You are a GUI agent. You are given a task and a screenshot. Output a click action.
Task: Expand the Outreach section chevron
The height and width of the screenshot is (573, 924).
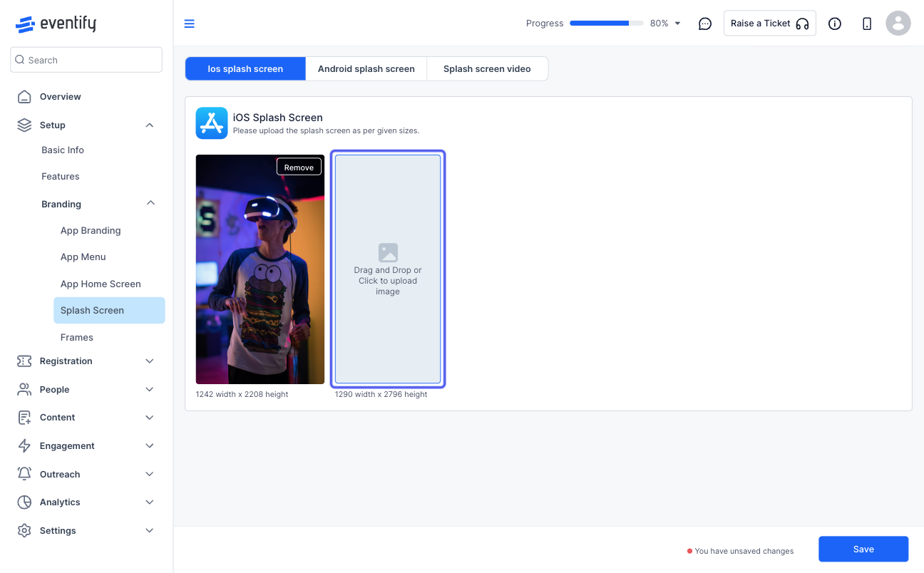point(150,474)
